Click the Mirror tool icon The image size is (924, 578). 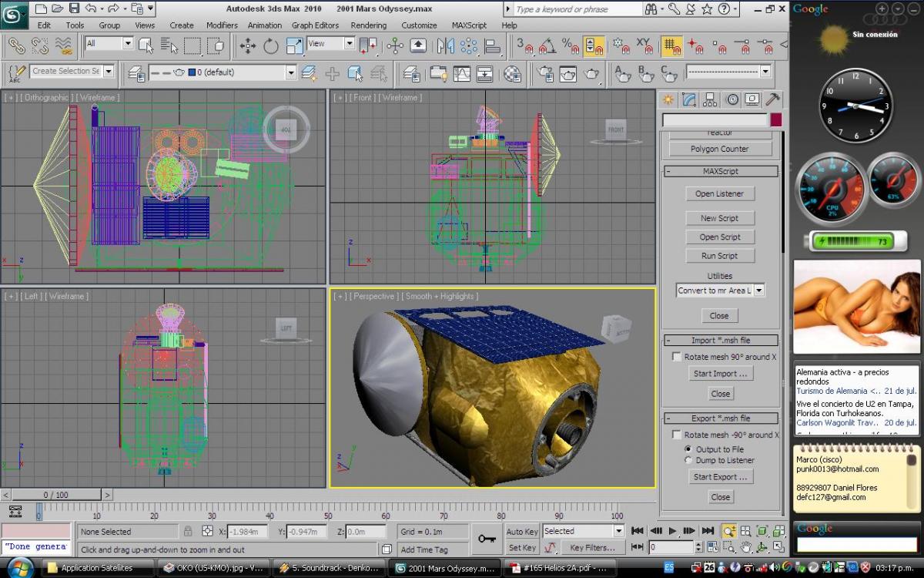coord(445,45)
